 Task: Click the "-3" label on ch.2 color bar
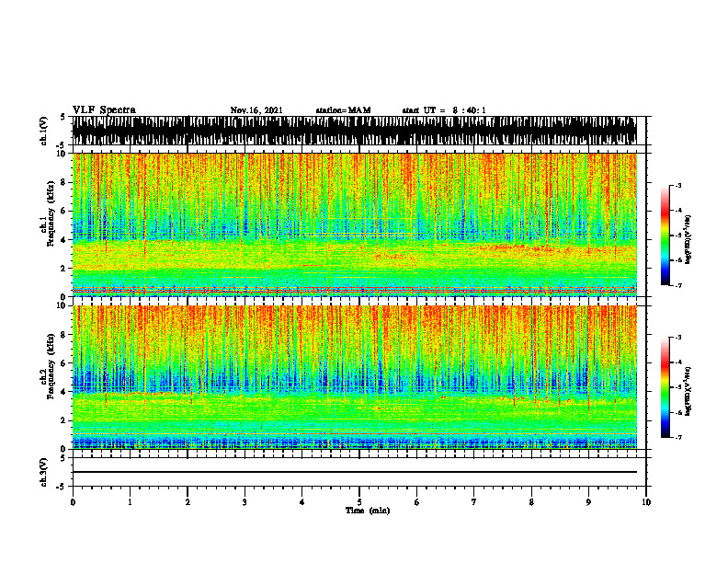point(678,338)
